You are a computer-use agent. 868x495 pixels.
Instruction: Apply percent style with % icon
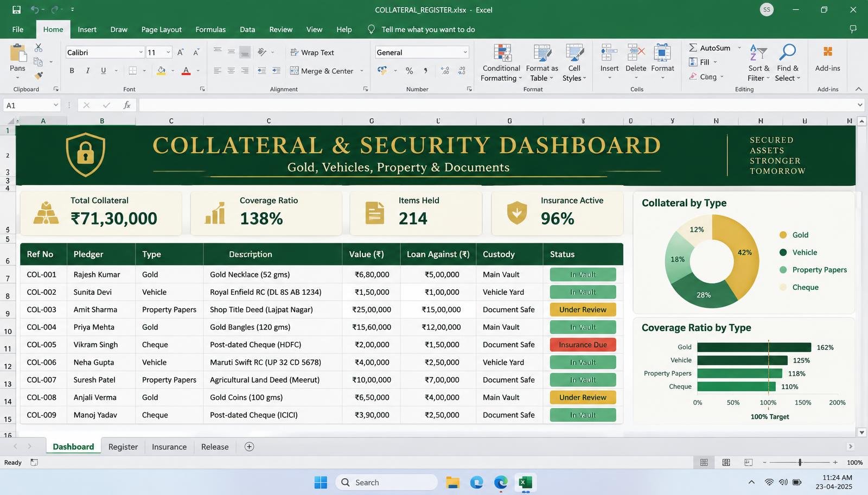409,71
